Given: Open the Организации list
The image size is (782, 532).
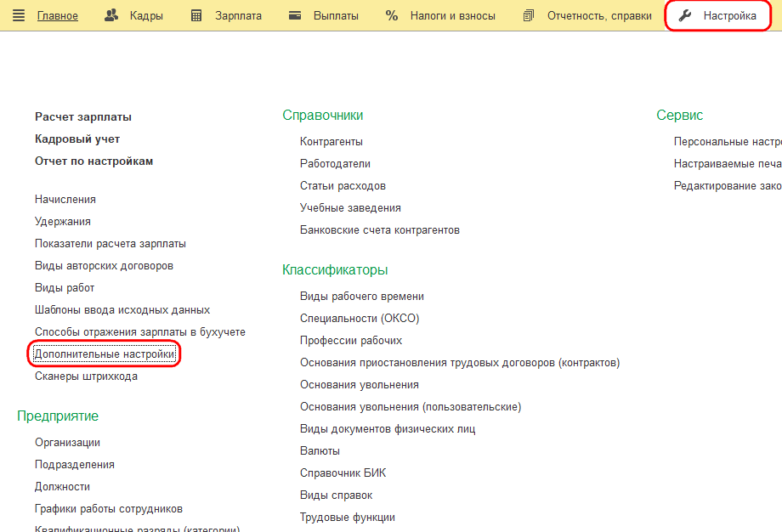Looking at the screenshot, I should tap(67, 443).
